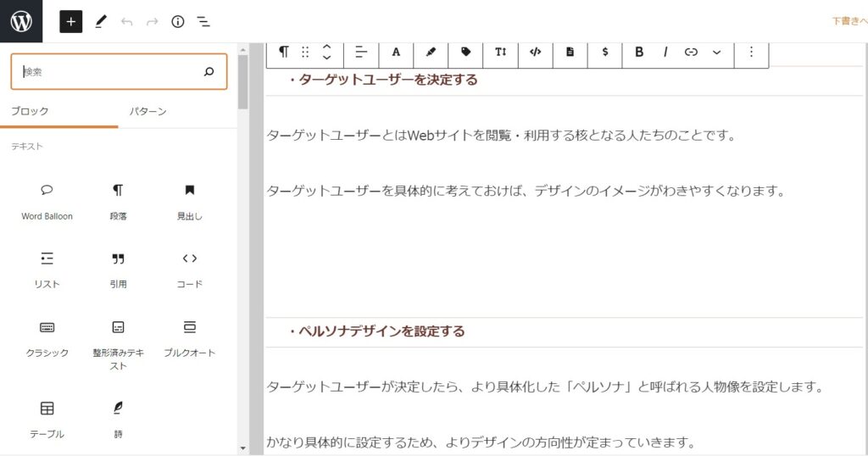Toggle italic formatting
The height and width of the screenshot is (456, 868).
(665, 52)
